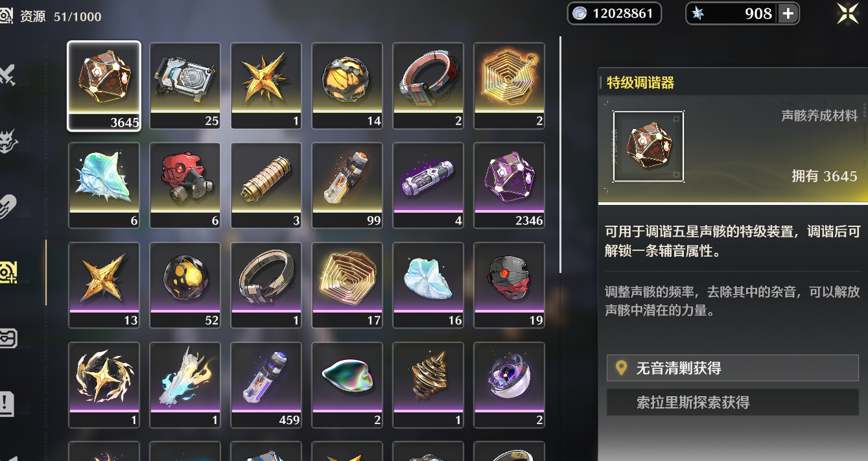The height and width of the screenshot is (461, 868).
Task: Switch to the weapons swords sidebar tab
Action: point(8,75)
